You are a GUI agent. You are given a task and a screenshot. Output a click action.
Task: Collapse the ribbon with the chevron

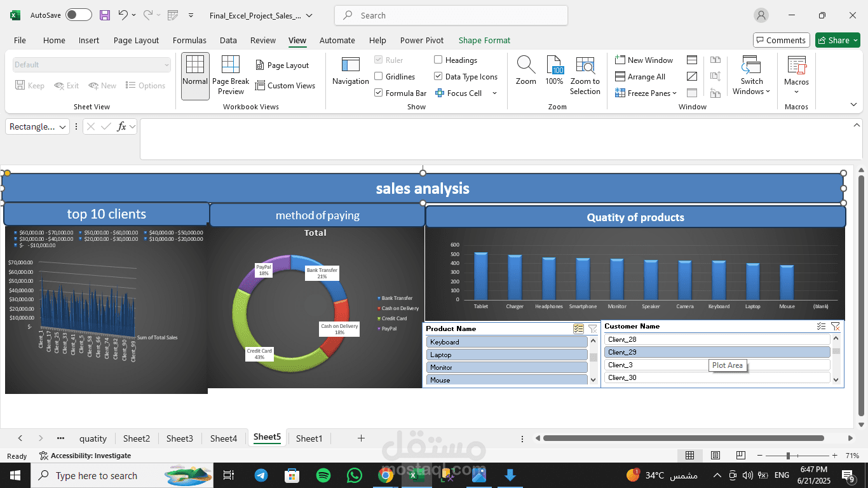pyautogui.click(x=853, y=104)
